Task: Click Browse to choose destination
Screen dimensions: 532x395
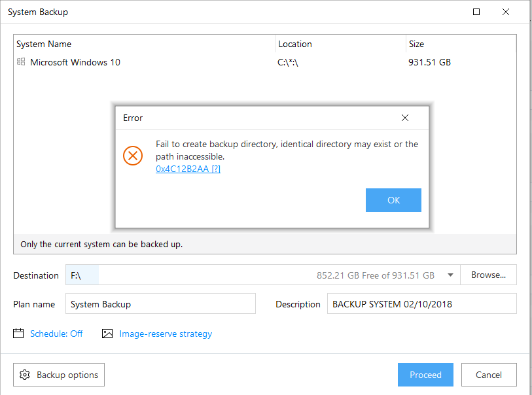Action: (x=488, y=275)
